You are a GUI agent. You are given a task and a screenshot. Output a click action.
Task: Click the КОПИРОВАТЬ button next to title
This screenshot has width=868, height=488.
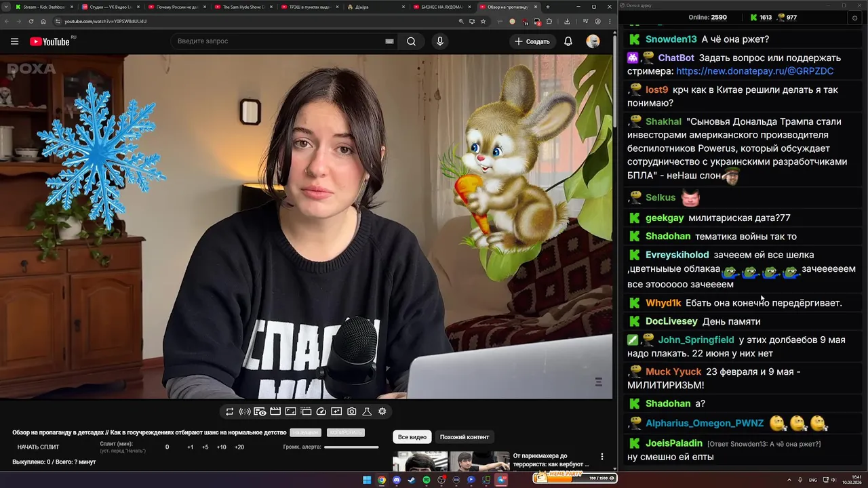coord(345,432)
